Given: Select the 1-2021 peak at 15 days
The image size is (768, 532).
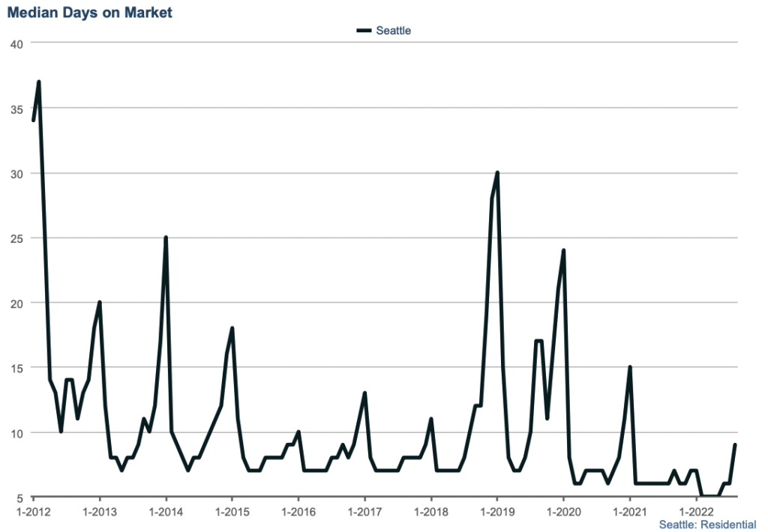Looking at the screenshot, I should pyautogui.click(x=629, y=367).
